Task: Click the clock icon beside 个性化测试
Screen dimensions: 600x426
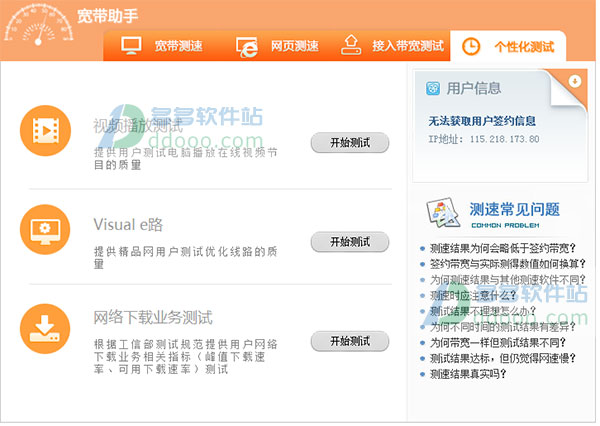Action: coord(471,46)
